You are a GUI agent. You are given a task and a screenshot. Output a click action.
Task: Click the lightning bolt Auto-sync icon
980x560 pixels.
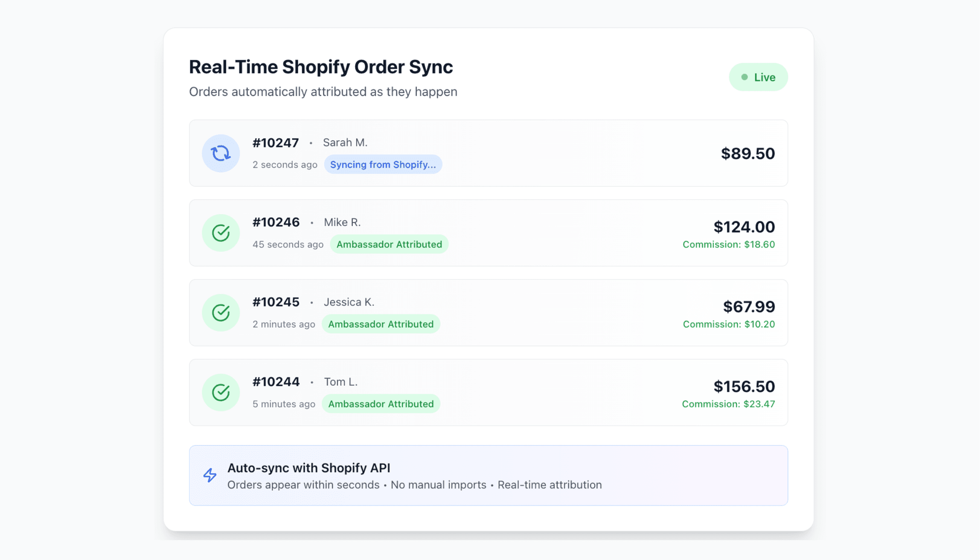click(x=209, y=475)
